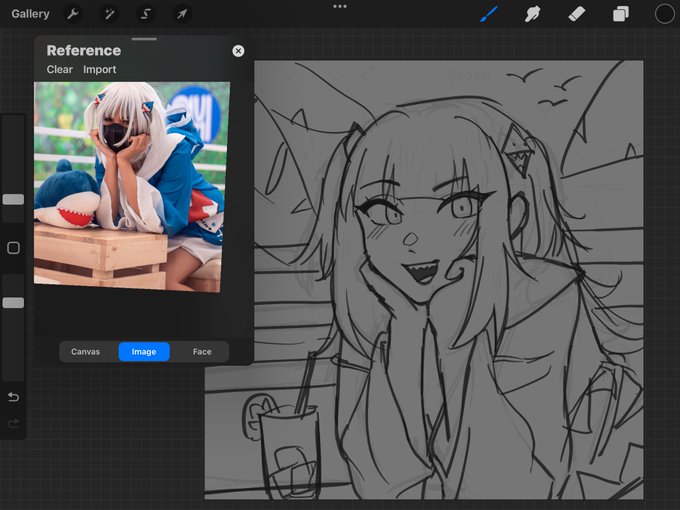Click the brush opacity slider handle
Image resolution: width=680 pixels, height=510 pixels.
coord(13,303)
